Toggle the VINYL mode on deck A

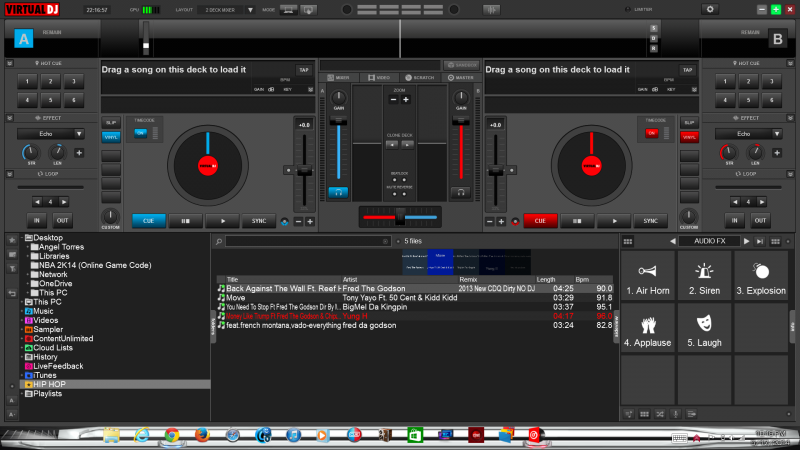coord(111,137)
